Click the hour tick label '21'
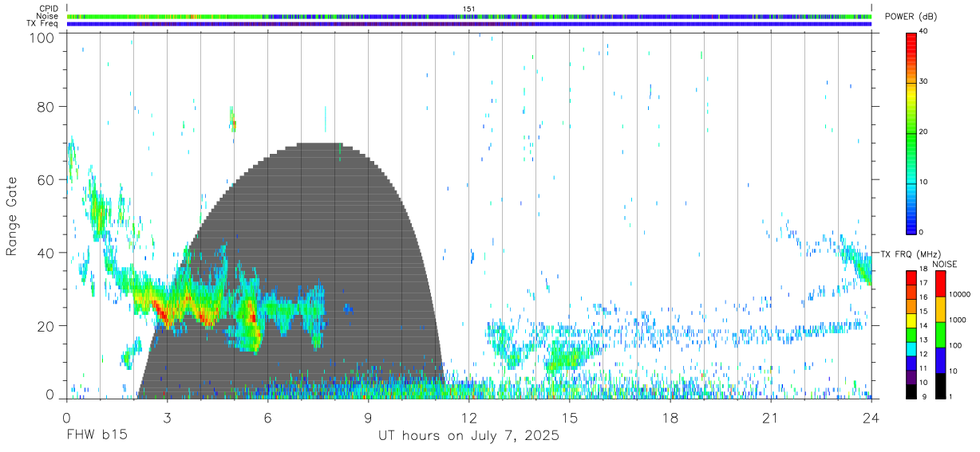980x452 pixels. pos(771,418)
